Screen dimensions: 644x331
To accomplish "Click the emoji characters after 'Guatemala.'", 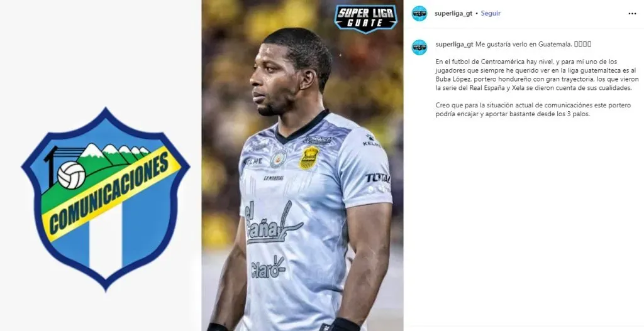I will click(x=582, y=45).
